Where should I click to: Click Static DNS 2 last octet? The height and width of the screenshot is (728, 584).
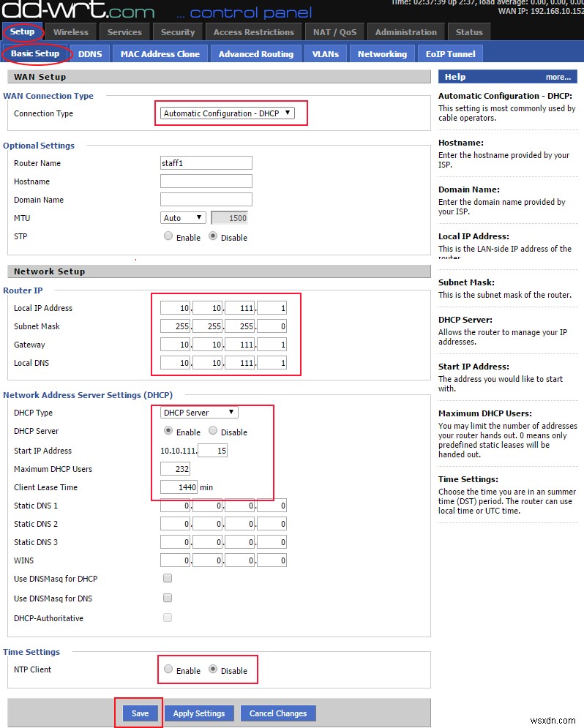[x=272, y=524]
